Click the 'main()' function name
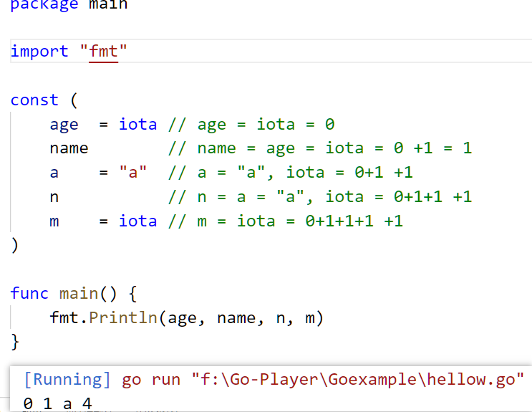This screenshot has width=532, height=412. point(88,294)
